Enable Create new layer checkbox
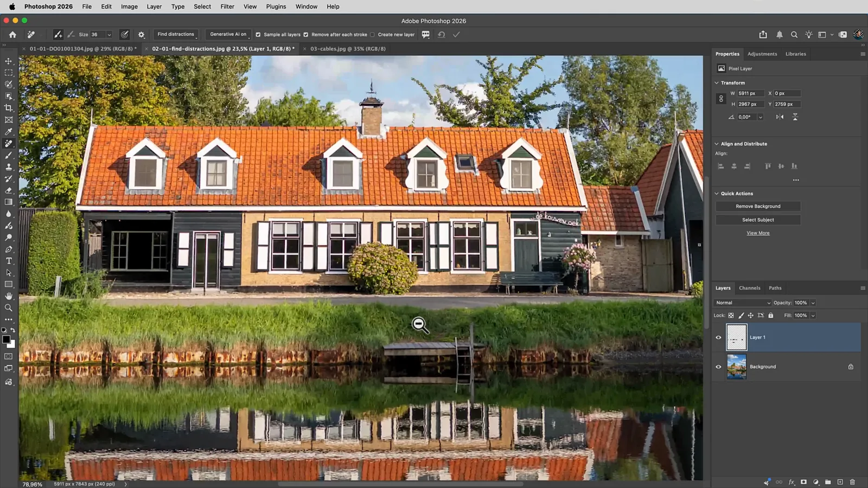 click(x=372, y=34)
